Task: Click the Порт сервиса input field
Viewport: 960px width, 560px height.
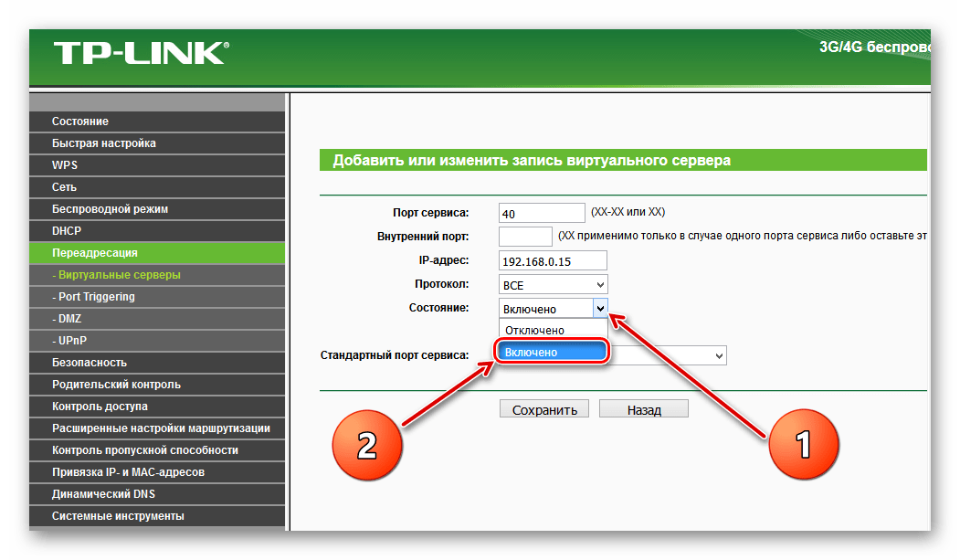Action: tap(542, 214)
